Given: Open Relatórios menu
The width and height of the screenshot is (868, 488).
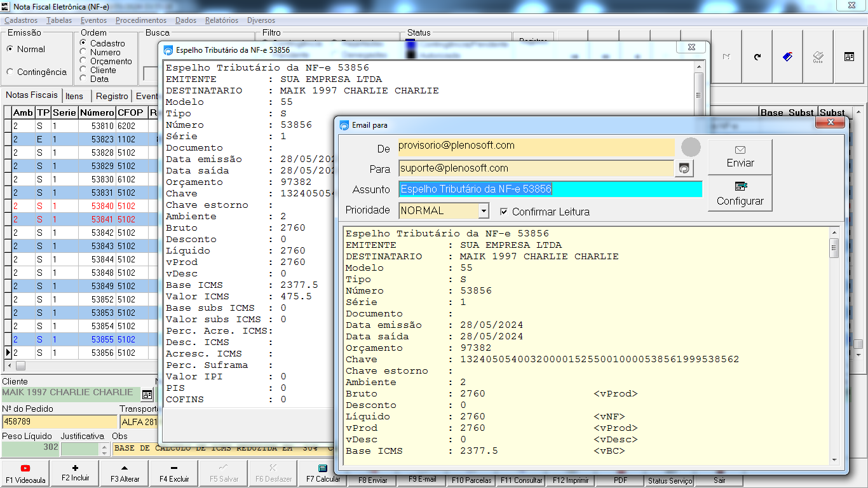Looking at the screenshot, I should (222, 20).
